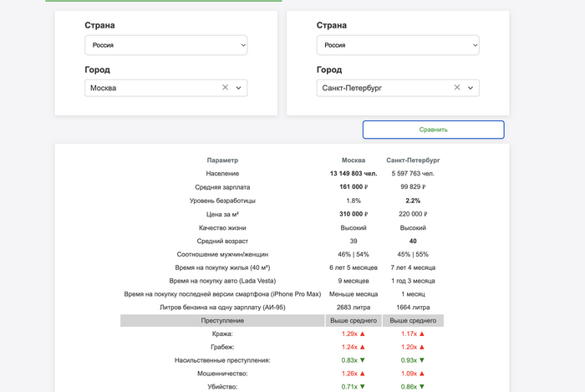
Task: Click the Санкт-Петербург column header
Action: click(x=413, y=160)
